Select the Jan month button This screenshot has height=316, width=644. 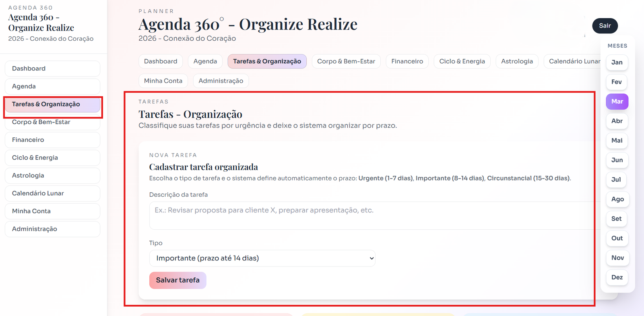click(617, 62)
